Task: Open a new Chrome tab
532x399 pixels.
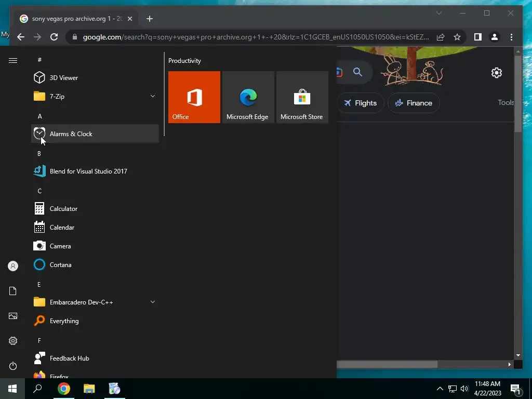Action: click(150, 19)
